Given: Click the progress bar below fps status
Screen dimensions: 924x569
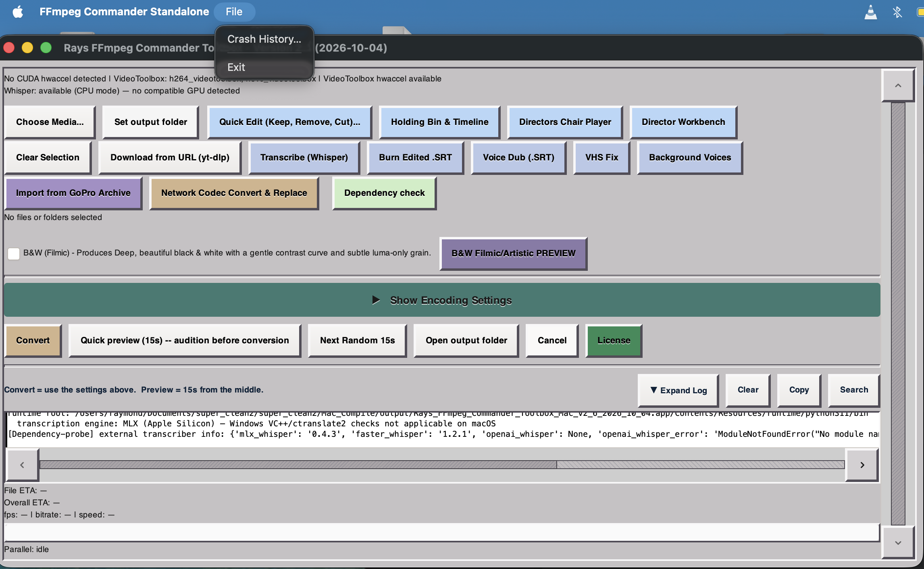Looking at the screenshot, I should point(442,532).
